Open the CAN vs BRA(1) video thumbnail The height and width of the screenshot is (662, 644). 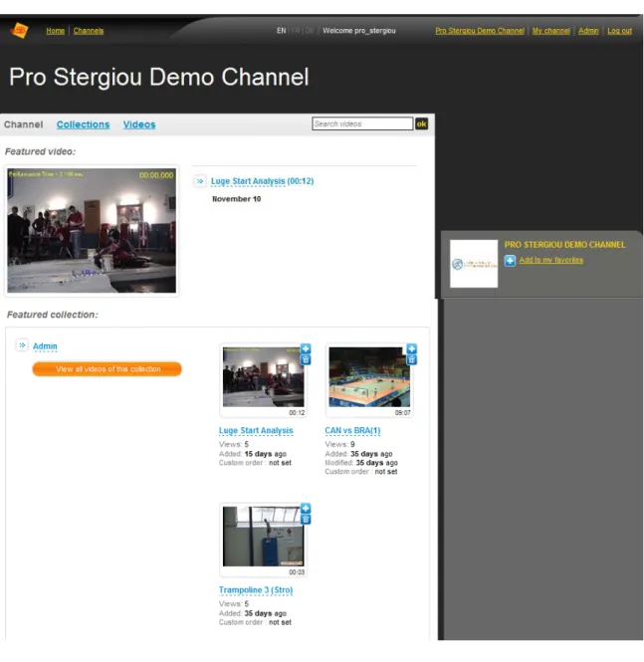coord(369,377)
